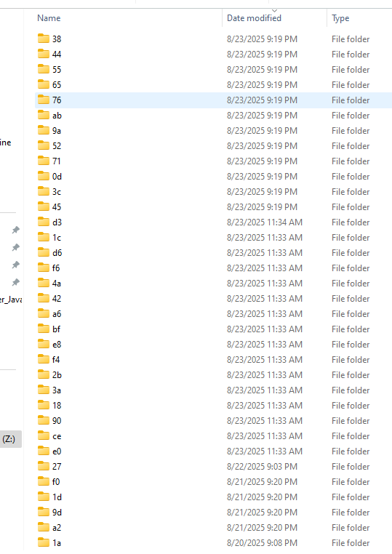This screenshot has width=392, height=554.
Task: Select the (Z:) drive in sidebar
Action: (9, 439)
